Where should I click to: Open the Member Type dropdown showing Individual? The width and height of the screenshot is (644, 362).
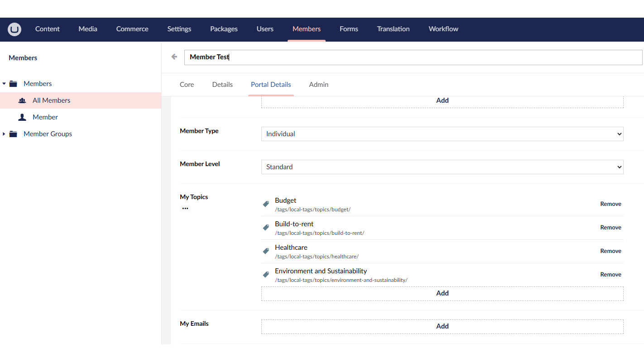[442, 133]
